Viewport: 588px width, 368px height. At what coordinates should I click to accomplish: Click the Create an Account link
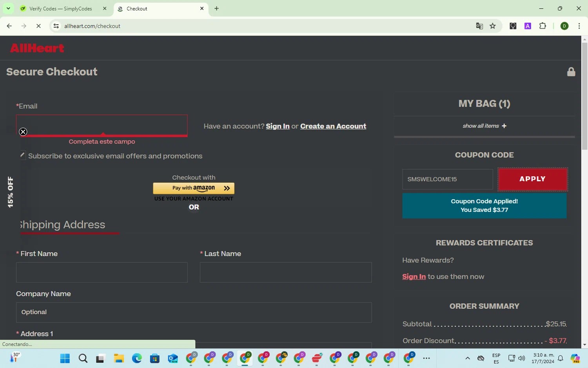(333, 126)
